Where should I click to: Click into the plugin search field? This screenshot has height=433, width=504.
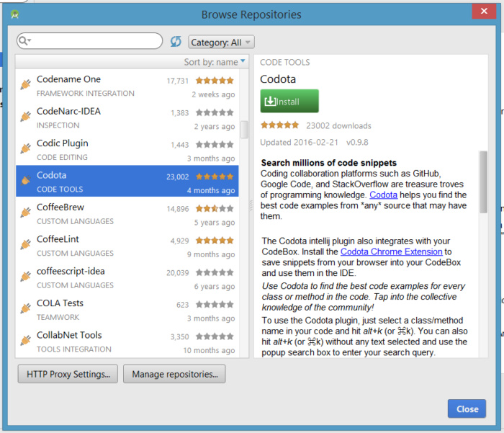click(x=90, y=41)
